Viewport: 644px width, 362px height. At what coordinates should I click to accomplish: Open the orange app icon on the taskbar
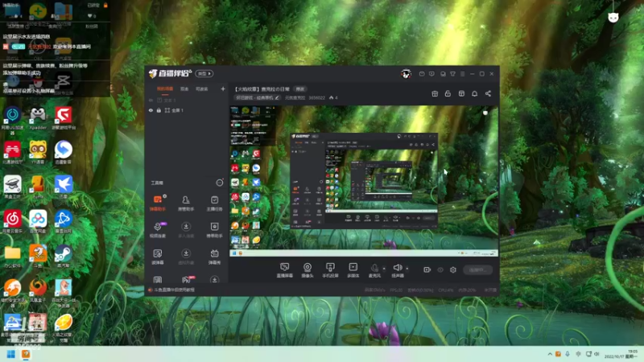26,354
